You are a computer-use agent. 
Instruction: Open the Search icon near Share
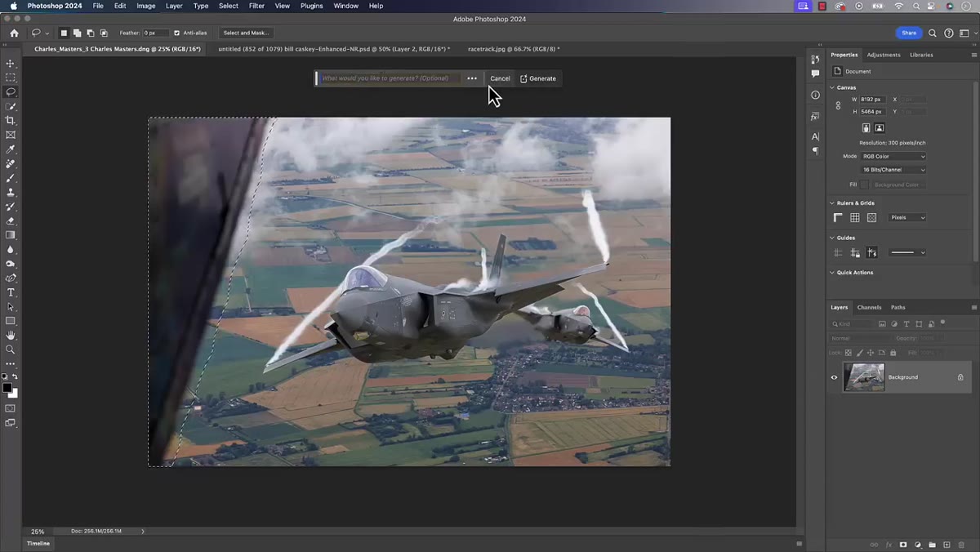[x=933, y=33]
